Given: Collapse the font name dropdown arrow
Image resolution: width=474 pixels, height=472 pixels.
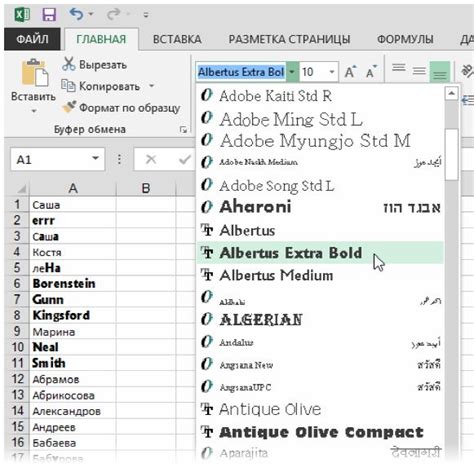Looking at the screenshot, I should click(x=292, y=72).
